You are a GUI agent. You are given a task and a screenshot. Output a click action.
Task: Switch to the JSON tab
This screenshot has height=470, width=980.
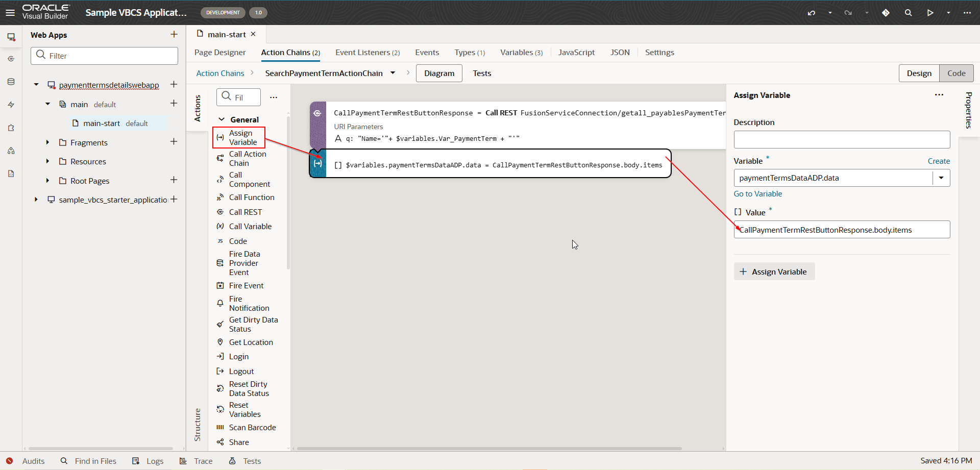620,52
